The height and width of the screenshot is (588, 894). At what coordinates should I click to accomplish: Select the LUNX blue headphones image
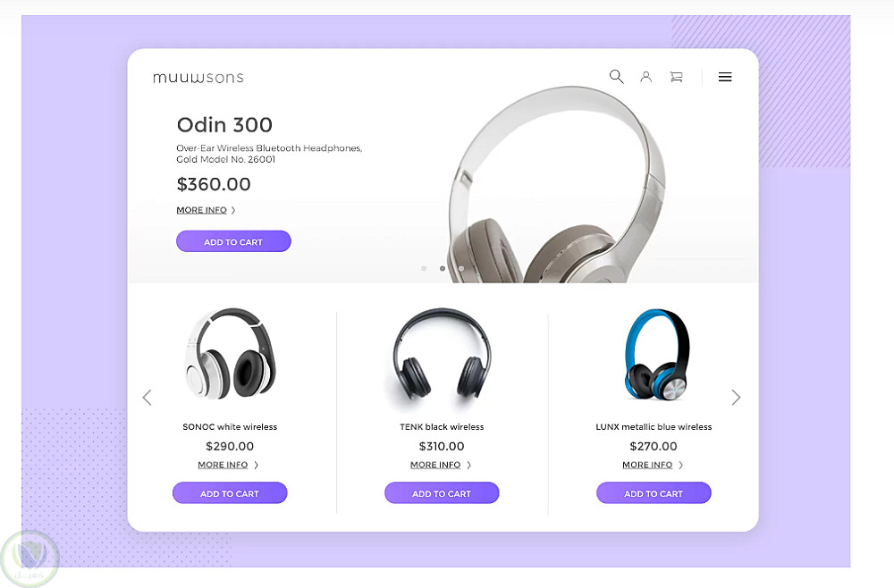tap(657, 355)
